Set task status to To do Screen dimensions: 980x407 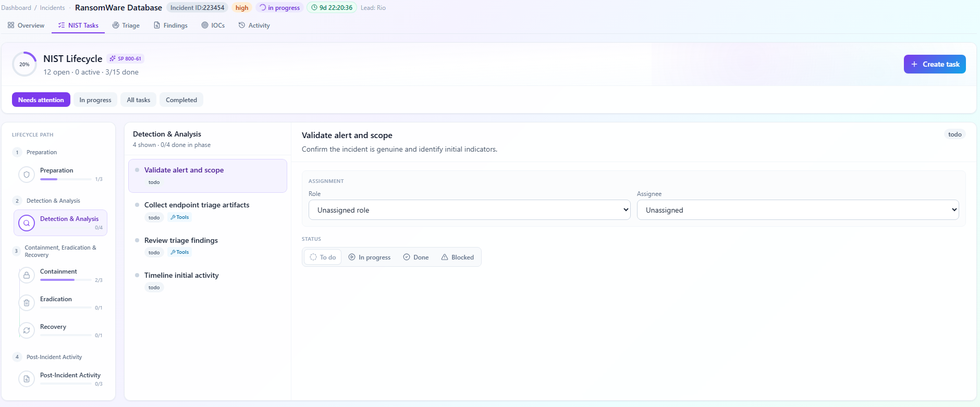pos(323,257)
